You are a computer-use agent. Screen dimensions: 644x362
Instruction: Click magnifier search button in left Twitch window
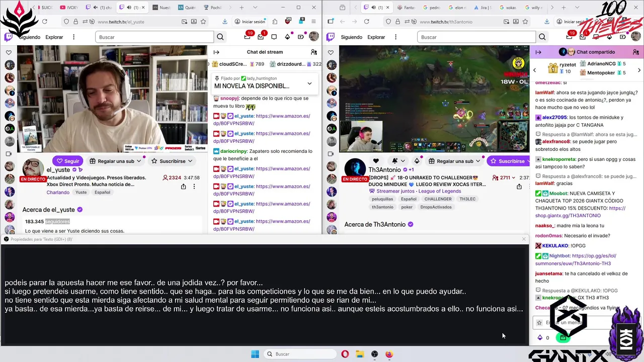click(220, 37)
